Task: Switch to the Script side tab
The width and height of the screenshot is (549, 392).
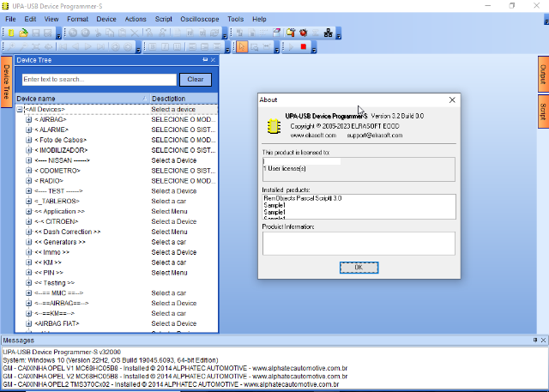Action: click(543, 112)
